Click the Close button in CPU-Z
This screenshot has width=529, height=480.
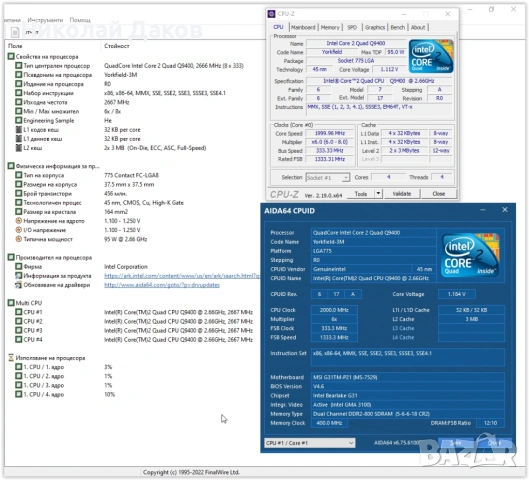tap(438, 194)
